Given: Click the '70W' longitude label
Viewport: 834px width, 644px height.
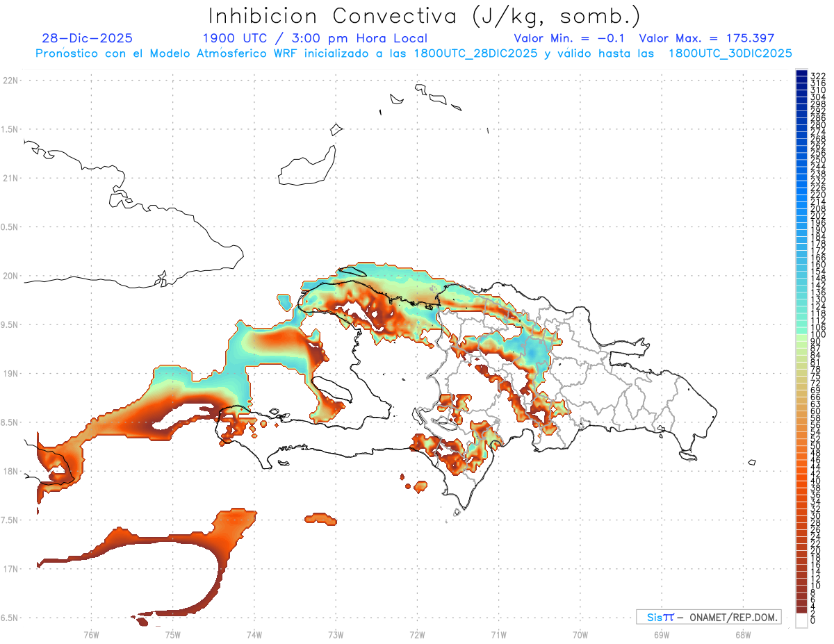Looking at the screenshot, I should pos(580,634).
